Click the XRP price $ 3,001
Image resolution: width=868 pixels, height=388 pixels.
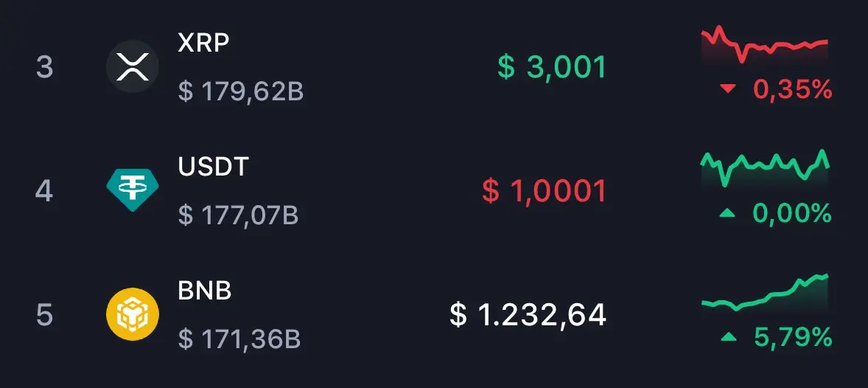tap(552, 67)
